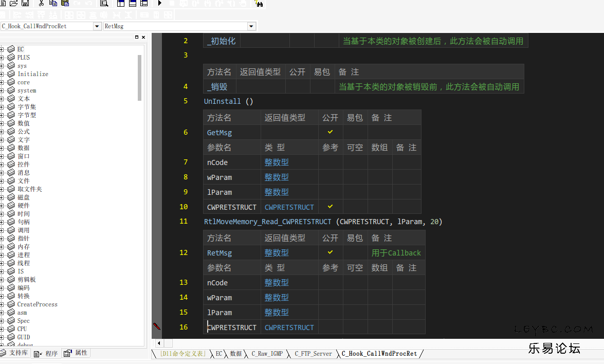Switch to the C_FTP_Server tab
The width and height of the screenshot is (604, 364).
(x=313, y=354)
